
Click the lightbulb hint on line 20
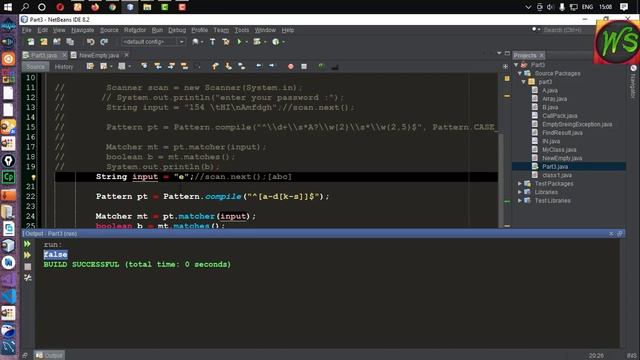[33, 177]
